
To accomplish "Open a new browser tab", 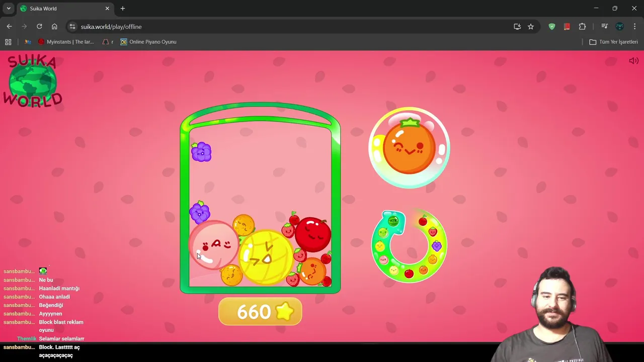I will 123,9.
